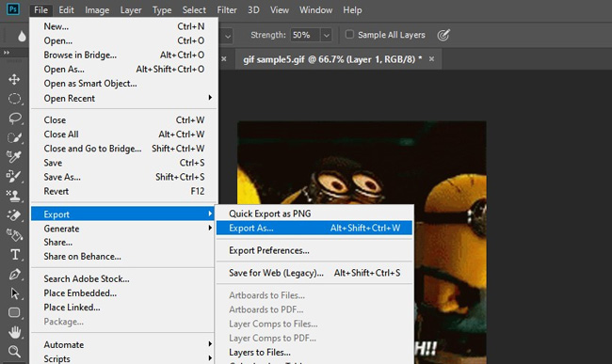Open the Strength percentage dropdown arrow

pos(327,36)
